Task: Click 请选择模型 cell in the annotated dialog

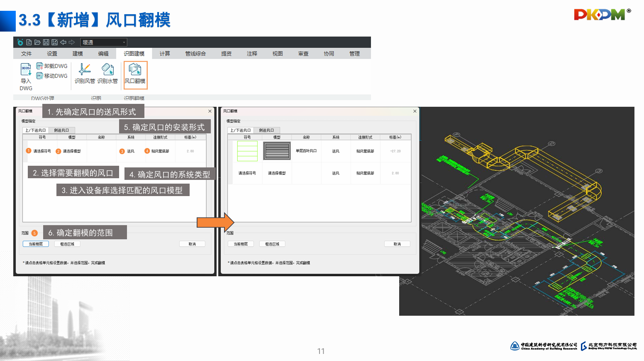Action: coord(72,151)
